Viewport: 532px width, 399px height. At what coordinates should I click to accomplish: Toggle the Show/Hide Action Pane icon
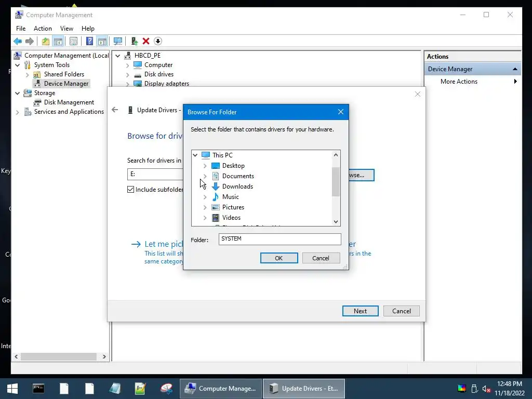point(102,42)
